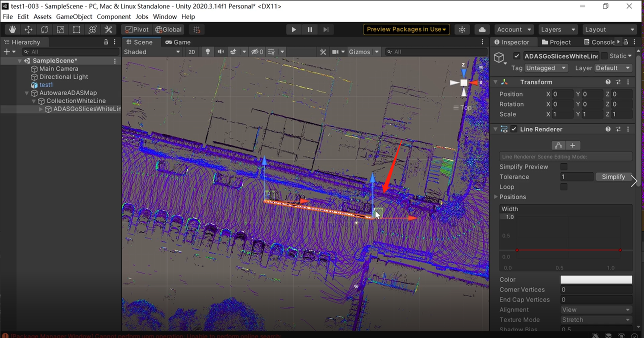Open SampleScene three-dot options
This screenshot has width=644, height=338.
pos(115,61)
